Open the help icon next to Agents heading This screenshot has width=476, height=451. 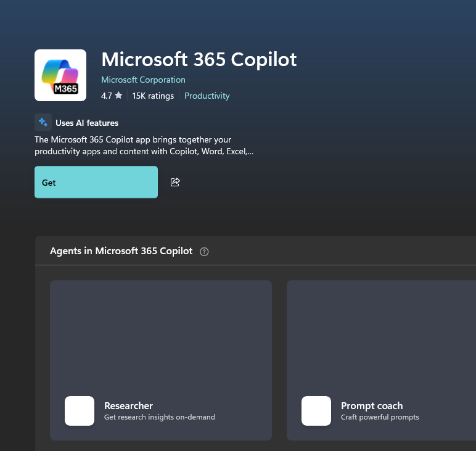[x=204, y=252]
